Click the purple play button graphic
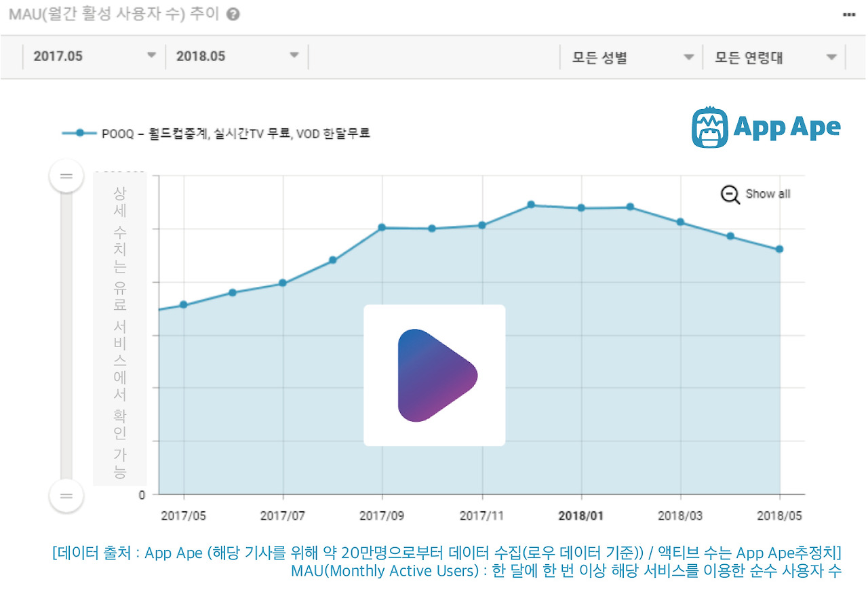The image size is (868, 594). (435, 374)
